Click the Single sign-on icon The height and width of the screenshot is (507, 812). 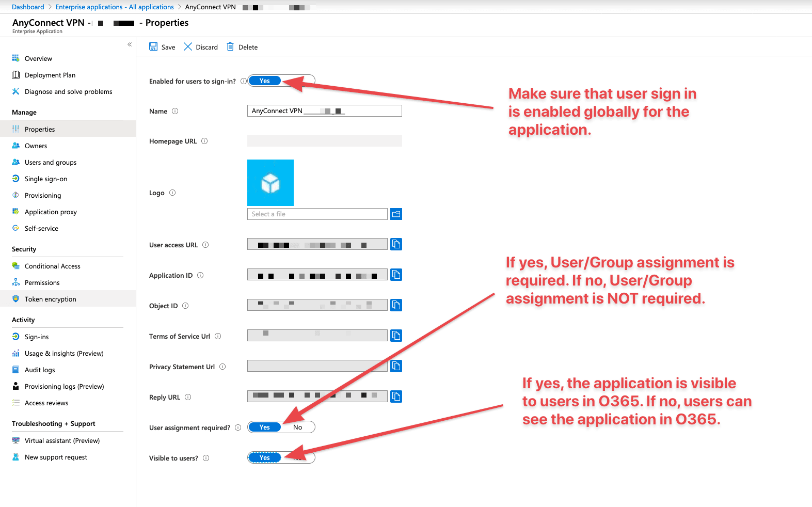[15, 179]
